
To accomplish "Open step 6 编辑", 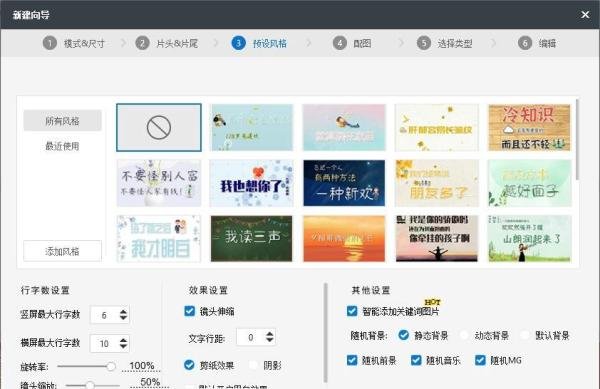I will point(537,43).
